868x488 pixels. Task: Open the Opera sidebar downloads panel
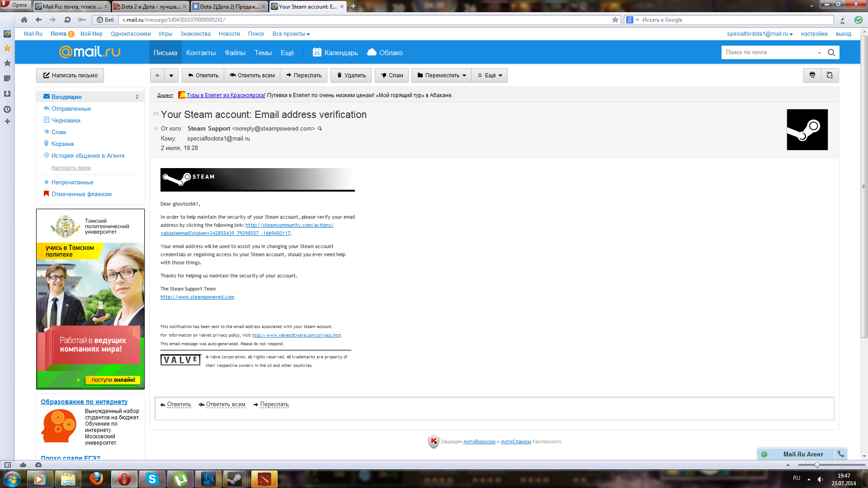pos(7,94)
